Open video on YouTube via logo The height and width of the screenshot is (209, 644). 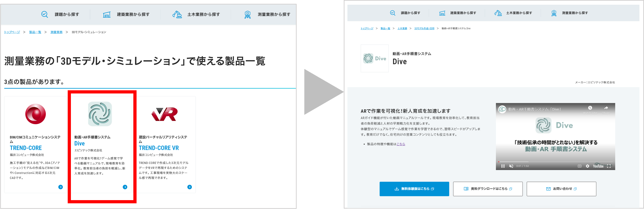598,166
